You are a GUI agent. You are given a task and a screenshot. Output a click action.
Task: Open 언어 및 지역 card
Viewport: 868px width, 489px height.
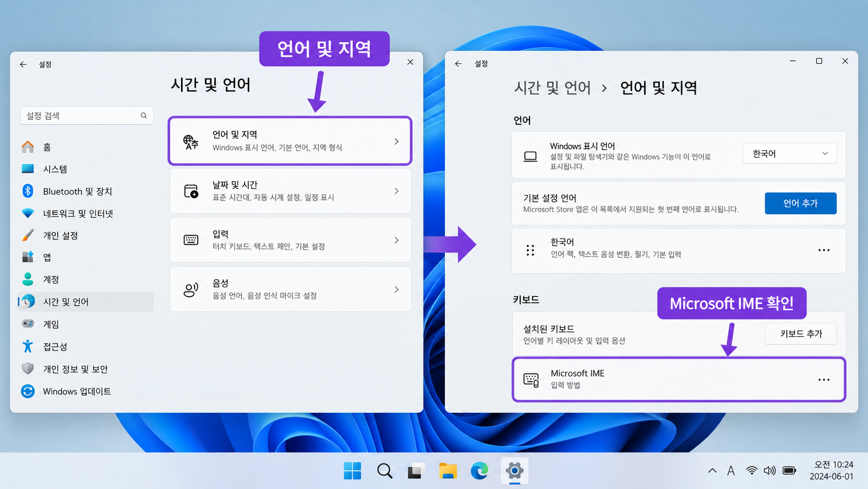pyautogui.click(x=290, y=141)
